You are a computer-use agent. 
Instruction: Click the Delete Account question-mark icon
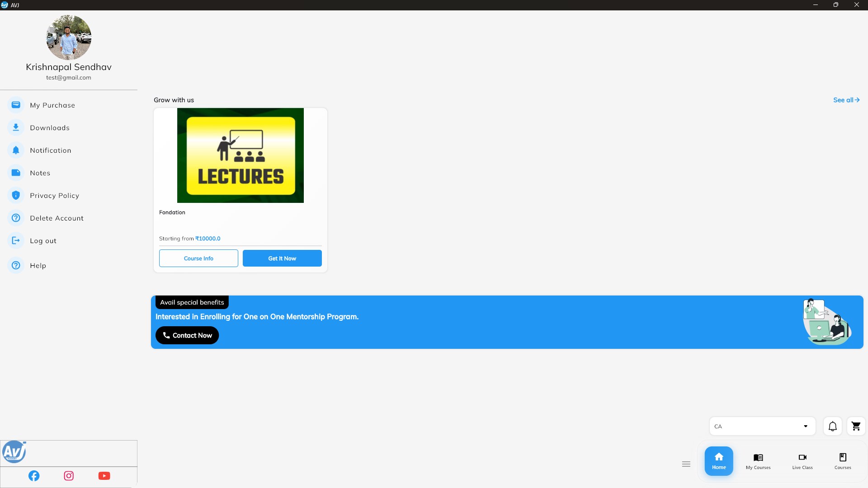tap(16, 218)
